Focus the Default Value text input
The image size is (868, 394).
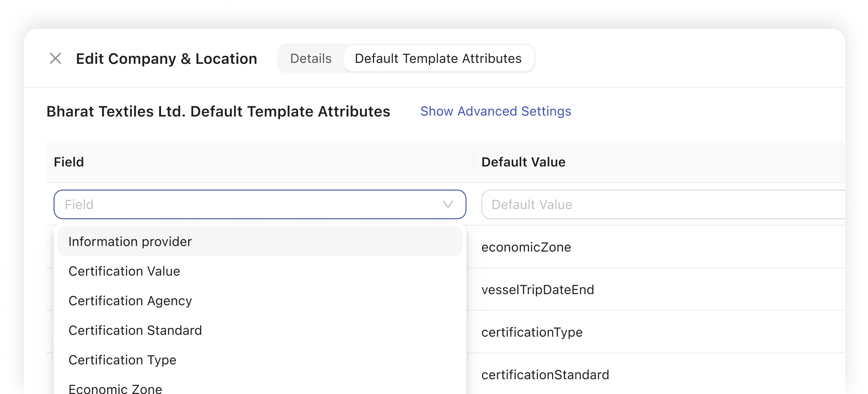point(660,204)
